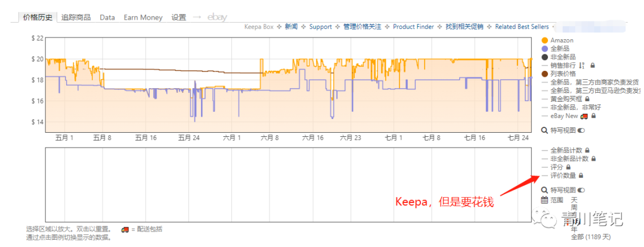This screenshot has height=247, width=644.
Task: Click the calendar icon next to 范围
Action: click(544, 200)
